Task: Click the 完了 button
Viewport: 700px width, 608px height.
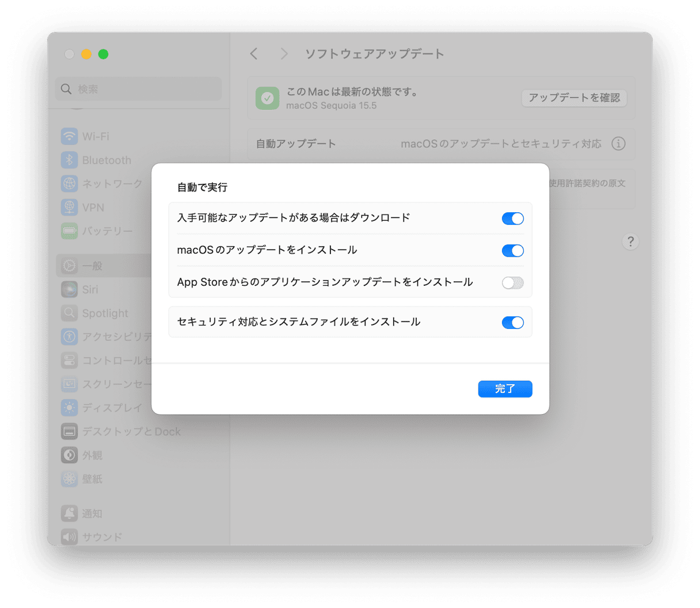Action: click(x=505, y=389)
